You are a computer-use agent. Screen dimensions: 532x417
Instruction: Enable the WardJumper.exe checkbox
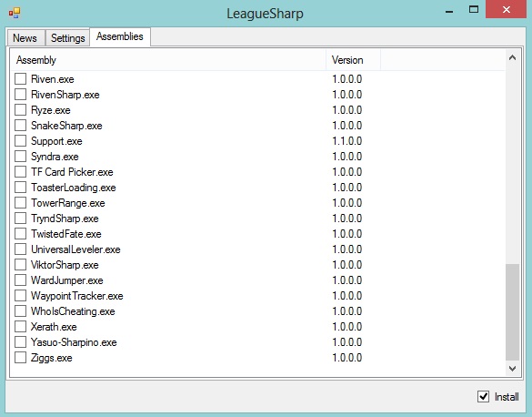[x=20, y=280]
